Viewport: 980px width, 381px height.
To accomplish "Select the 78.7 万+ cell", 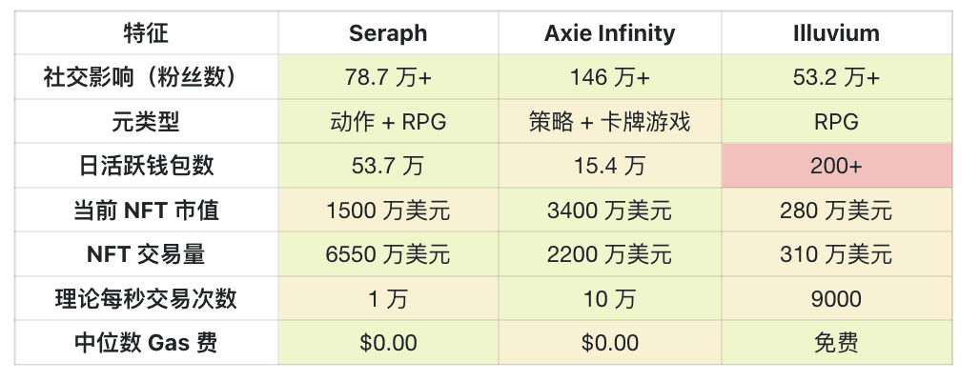I will point(388,77).
